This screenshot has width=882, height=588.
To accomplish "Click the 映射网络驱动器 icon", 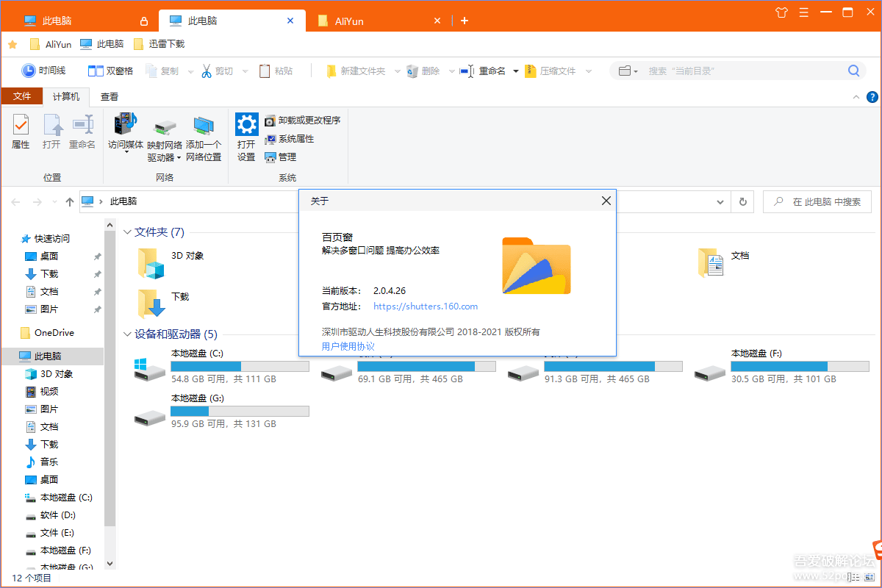I will [165, 126].
